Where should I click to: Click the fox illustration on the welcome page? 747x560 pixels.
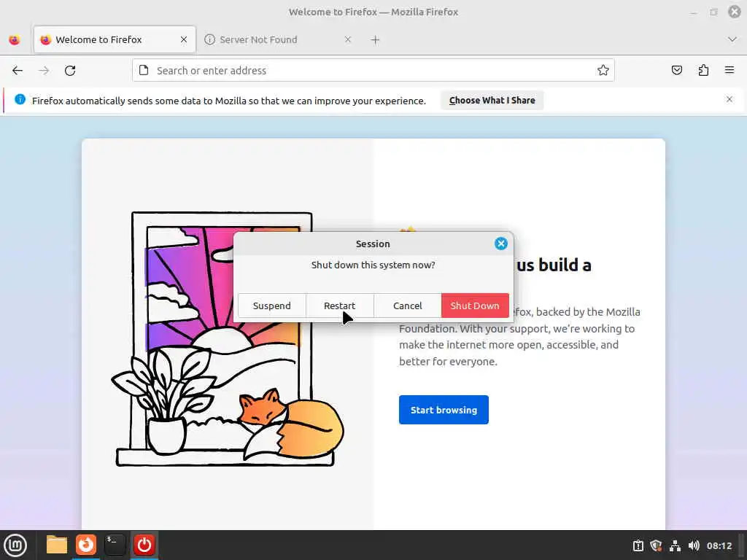290,424
